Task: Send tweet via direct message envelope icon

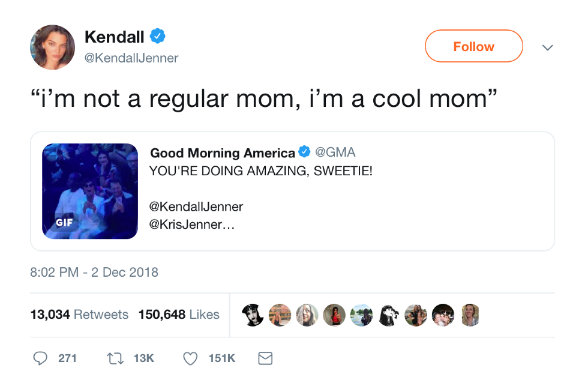Action: pyautogui.click(x=265, y=358)
